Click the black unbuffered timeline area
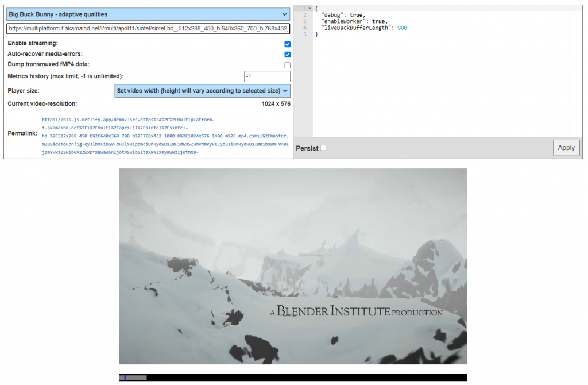The height and width of the screenshot is (385, 588). [x=304, y=378]
